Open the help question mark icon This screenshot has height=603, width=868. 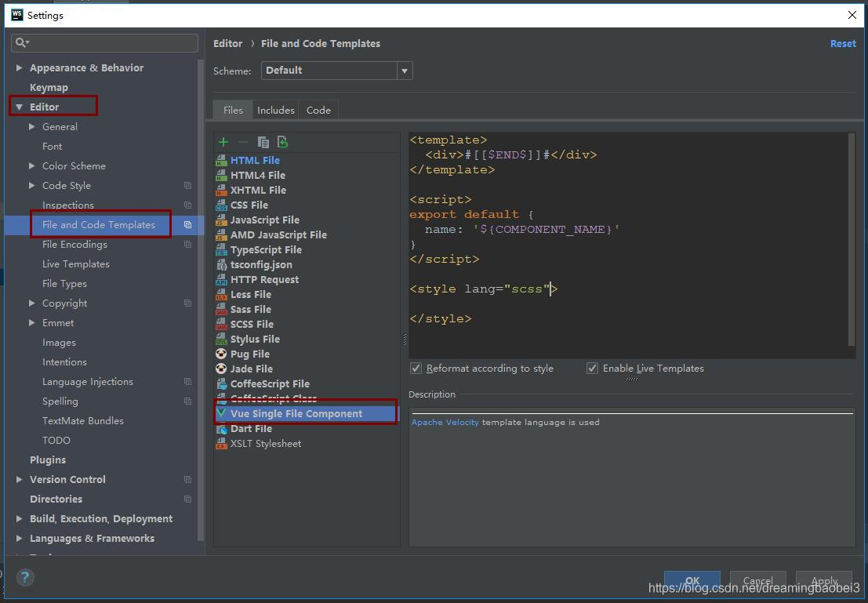point(25,578)
